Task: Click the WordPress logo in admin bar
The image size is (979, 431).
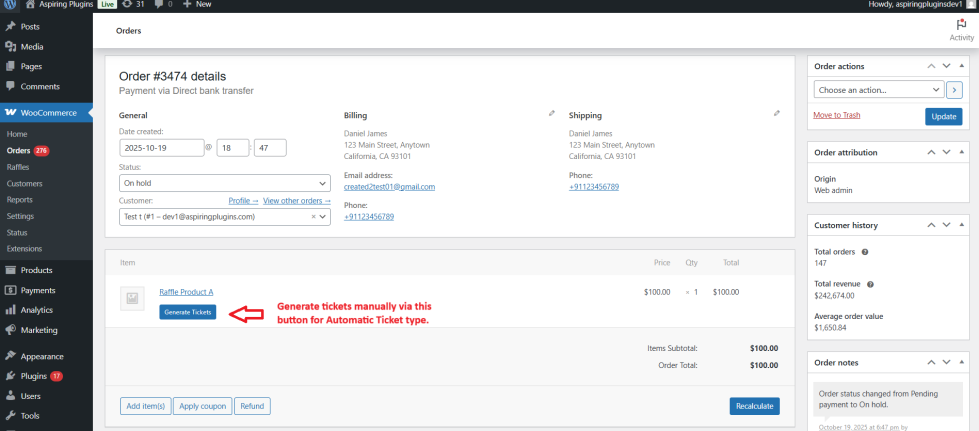Action: click(x=8, y=5)
